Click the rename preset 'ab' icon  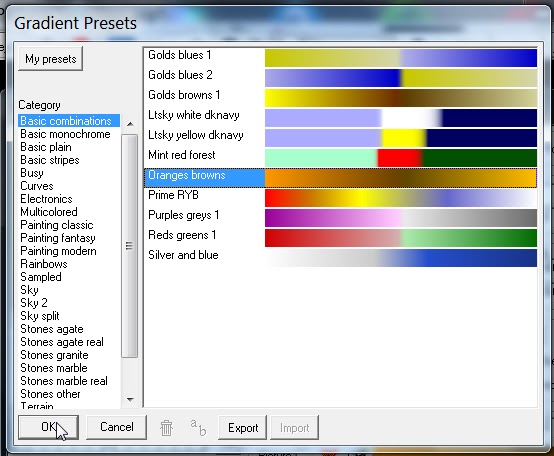(198, 427)
